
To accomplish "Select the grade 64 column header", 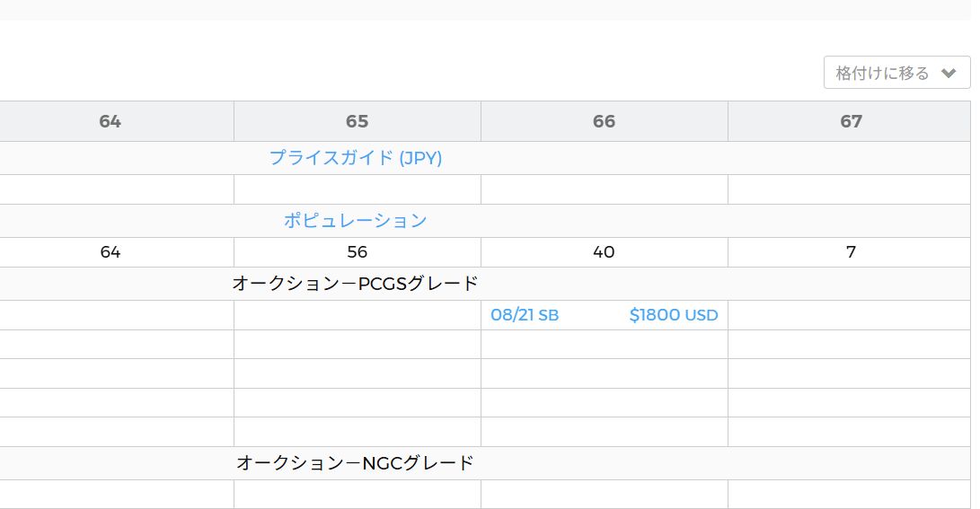I will [x=110, y=121].
